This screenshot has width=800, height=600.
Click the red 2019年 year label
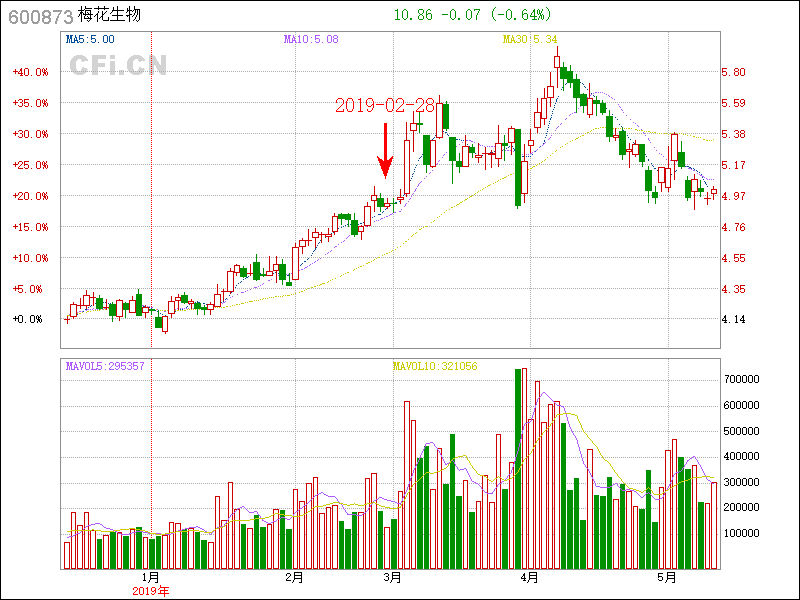(x=151, y=591)
